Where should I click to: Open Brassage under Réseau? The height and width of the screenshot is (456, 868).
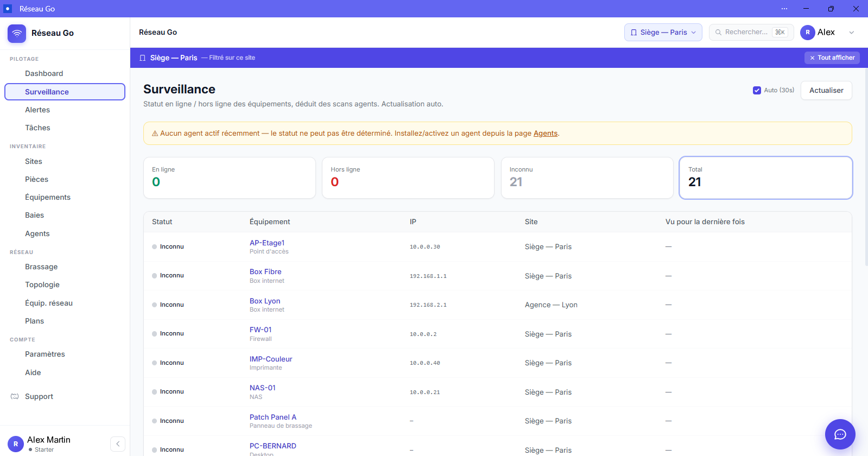(65, 267)
